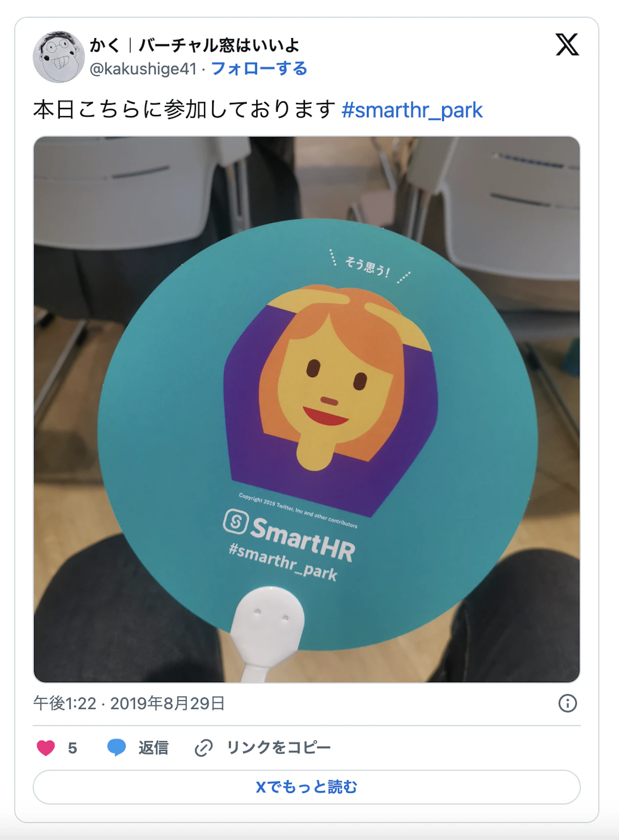Click リンクをコピー to copy tweet link

[278, 748]
